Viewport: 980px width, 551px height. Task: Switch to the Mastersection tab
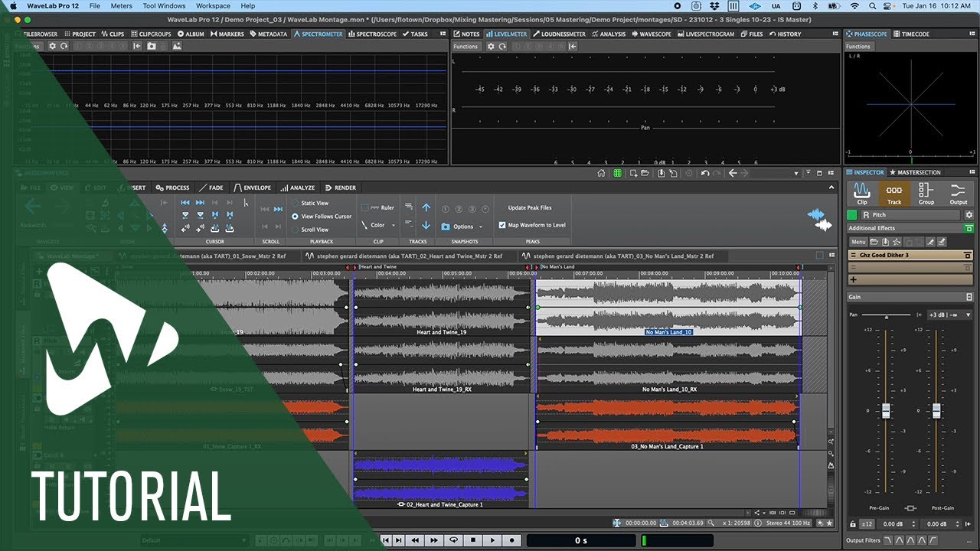(x=915, y=172)
